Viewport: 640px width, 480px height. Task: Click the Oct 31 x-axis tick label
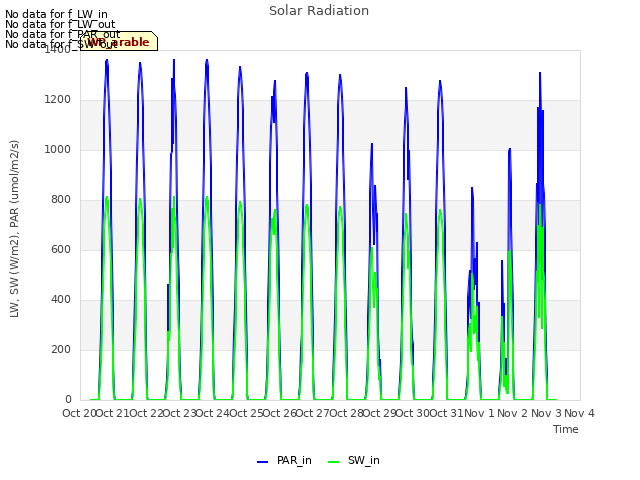point(447,413)
